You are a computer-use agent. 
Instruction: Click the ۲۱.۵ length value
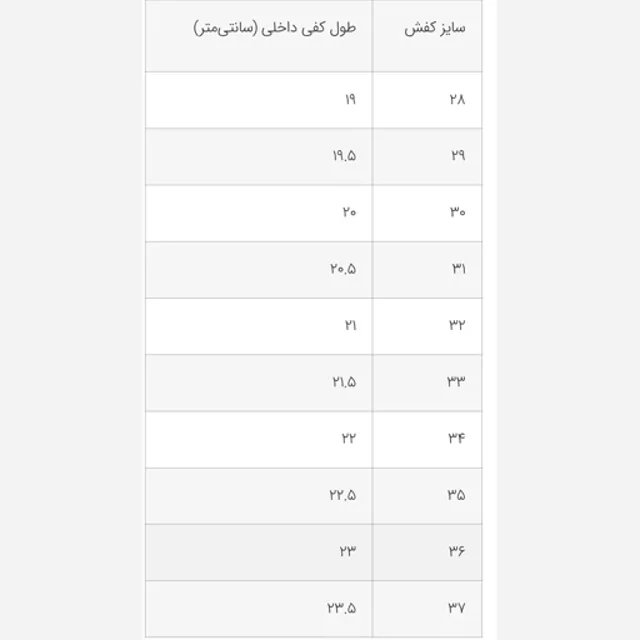[x=344, y=382]
